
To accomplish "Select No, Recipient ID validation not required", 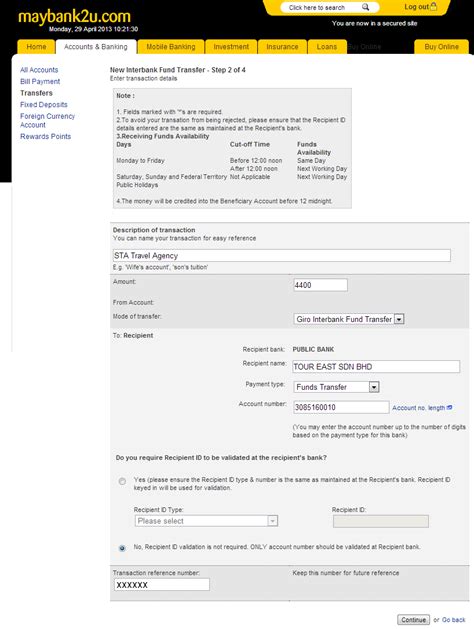I will (122, 548).
